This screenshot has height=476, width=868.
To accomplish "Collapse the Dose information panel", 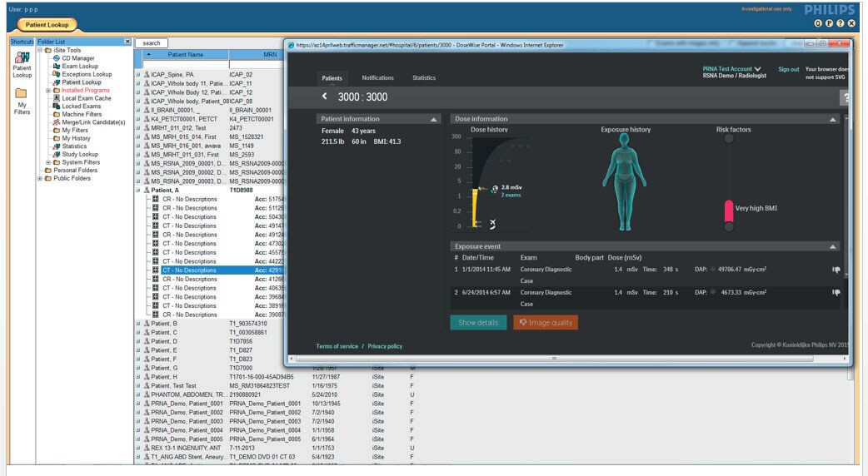I will tap(832, 119).
